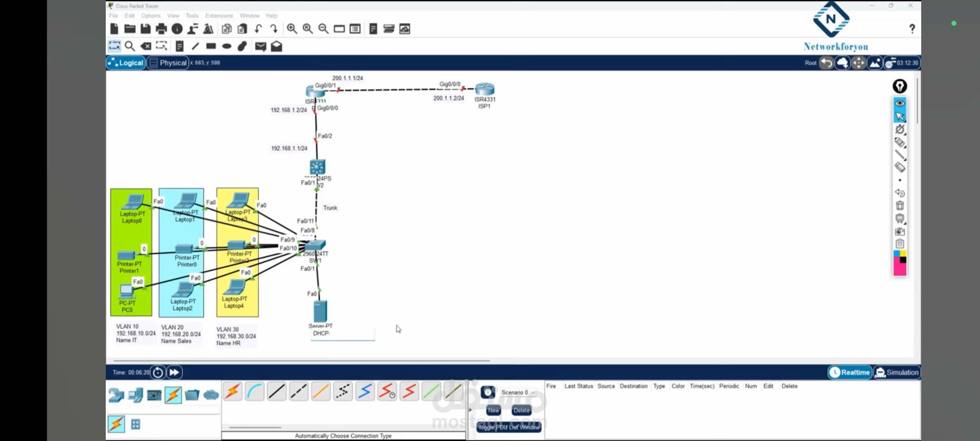
Task: Select the End Devices category icon
Action: pyautogui.click(x=136, y=395)
